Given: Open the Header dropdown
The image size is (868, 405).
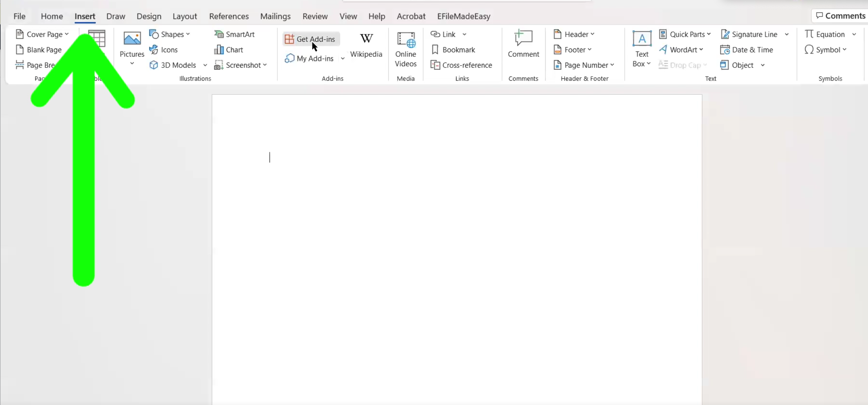Looking at the screenshot, I should tap(574, 34).
